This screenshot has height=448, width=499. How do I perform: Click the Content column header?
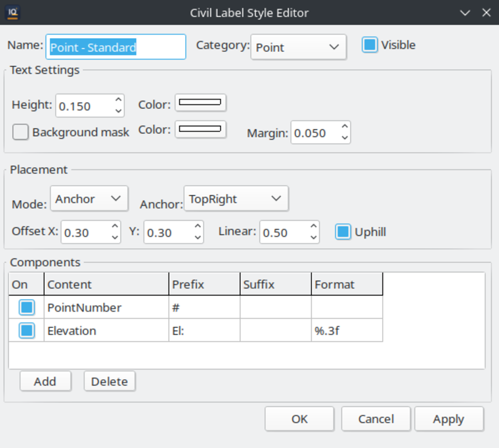106,284
